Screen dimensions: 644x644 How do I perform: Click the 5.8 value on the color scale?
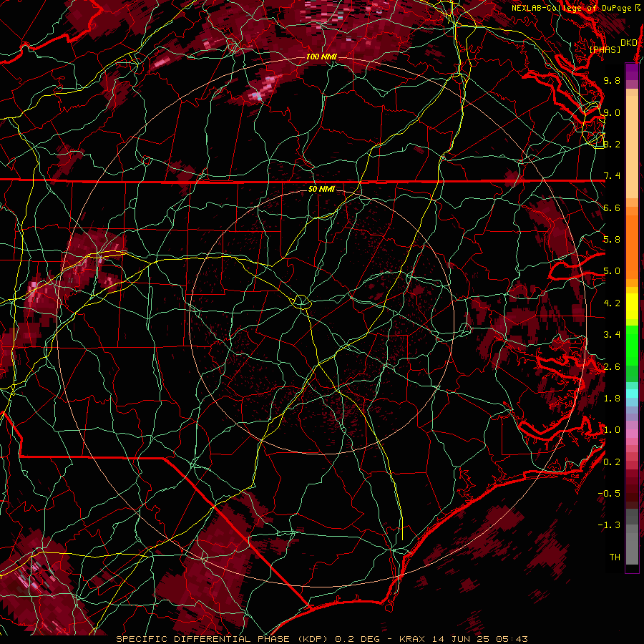pos(612,240)
